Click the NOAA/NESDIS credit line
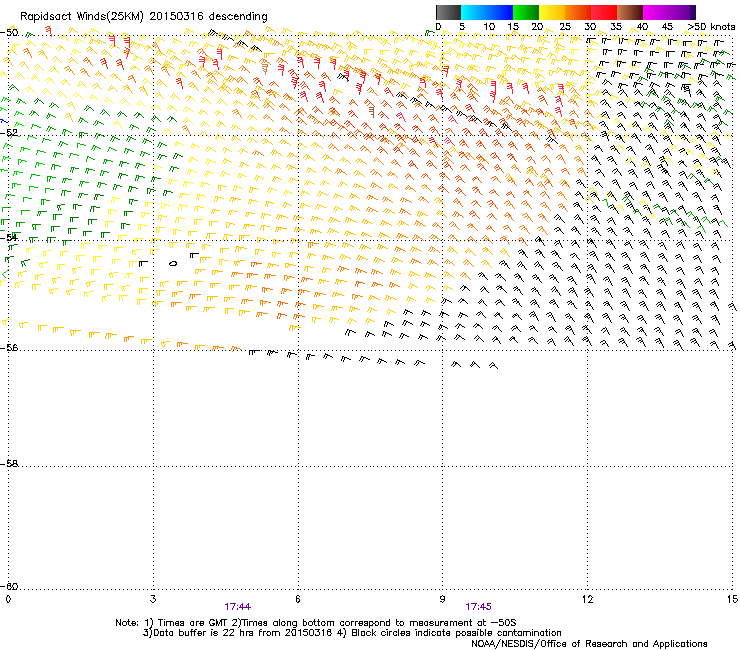 (589, 644)
